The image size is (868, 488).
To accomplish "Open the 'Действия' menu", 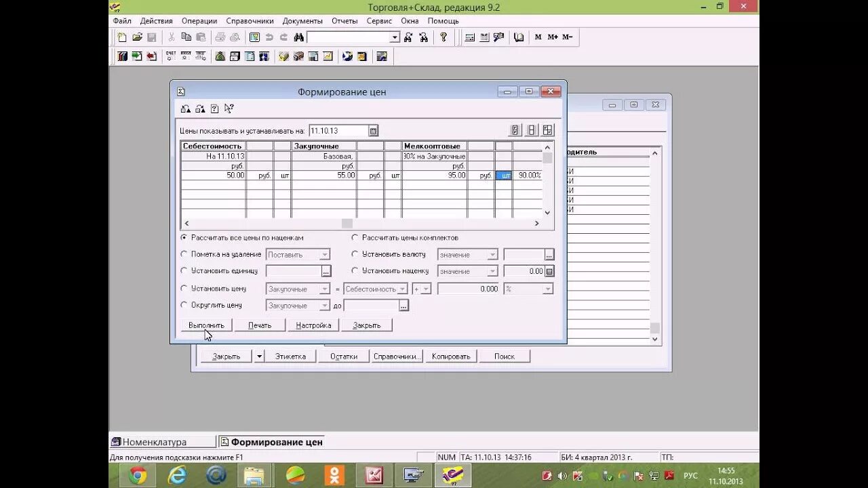I will pyautogui.click(x=157, y=21).
